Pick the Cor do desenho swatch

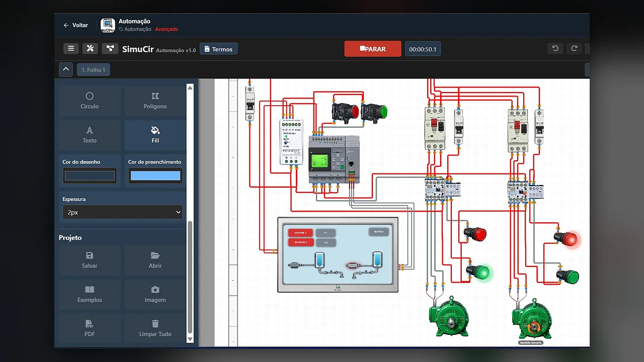click(x=90, y=176)
